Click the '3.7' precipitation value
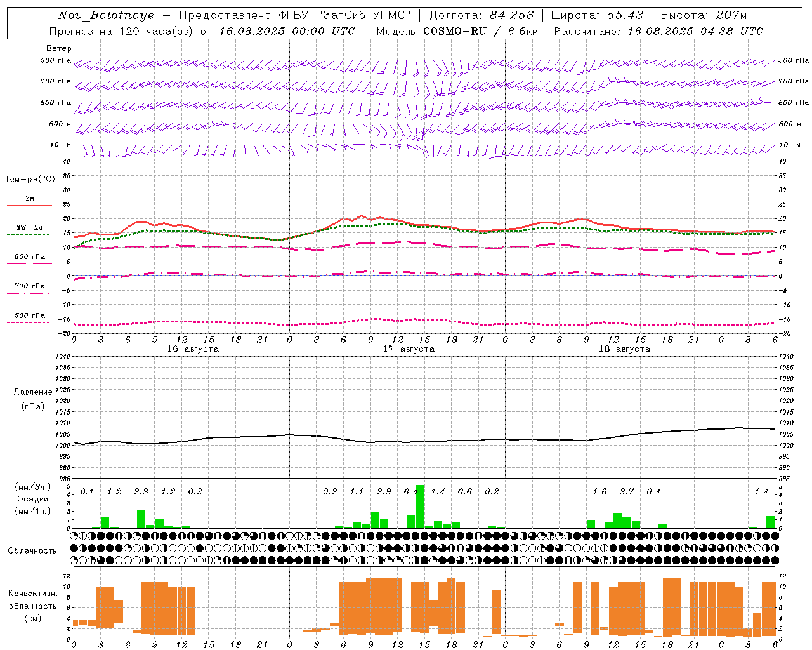The width and height of the screenshot is (812, 650). click(627, 492)
